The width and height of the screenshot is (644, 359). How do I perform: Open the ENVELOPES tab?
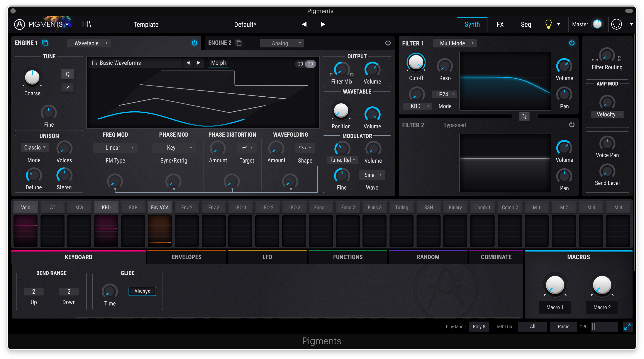point(186,257)
